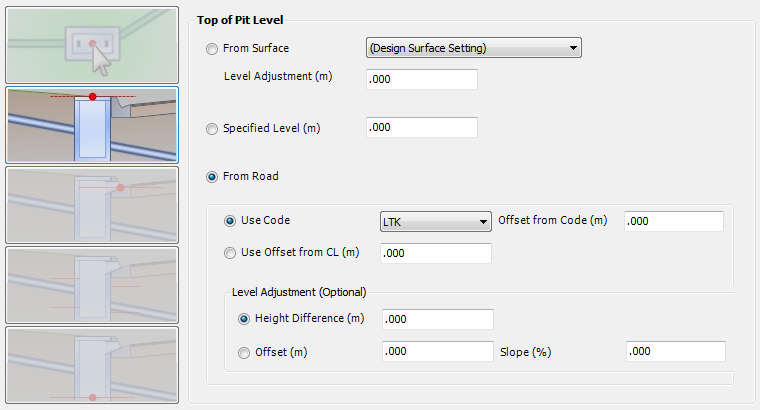Switch to Use Offset from CL option
The width and height of the screenshot is (760, 410).
tap(230, 253)
